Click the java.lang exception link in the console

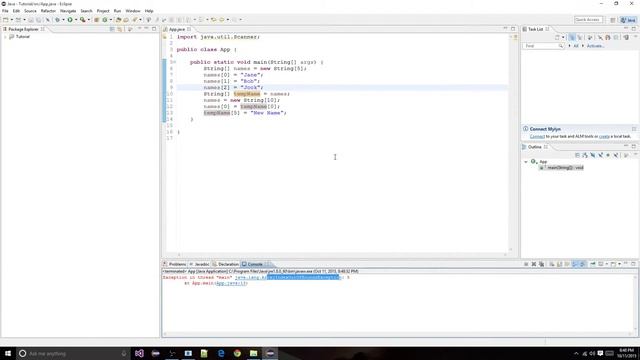(x=287, y=278)
